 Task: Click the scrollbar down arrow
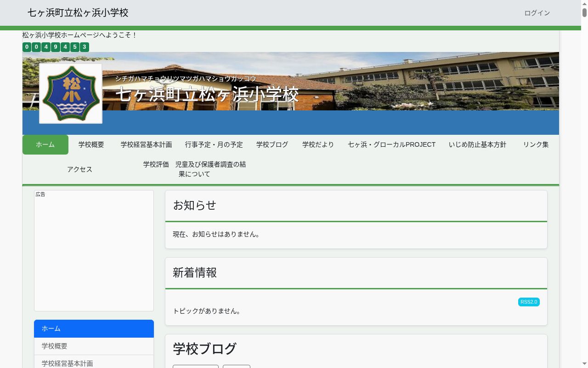point(584,365)
